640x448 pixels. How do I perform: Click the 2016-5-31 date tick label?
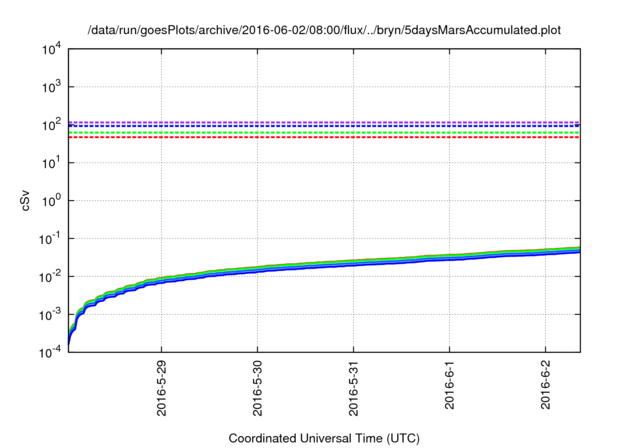353,388
